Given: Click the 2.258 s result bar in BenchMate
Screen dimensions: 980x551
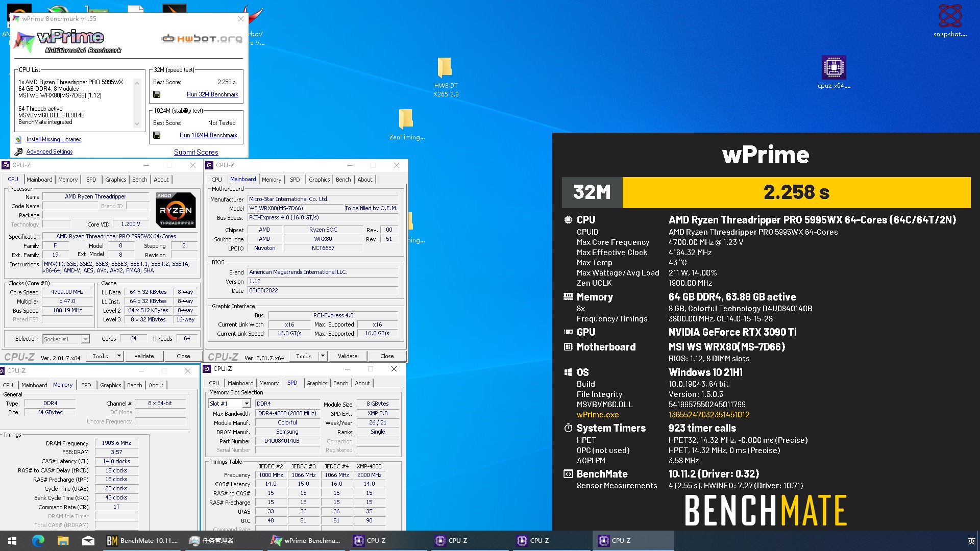Looking at the screenshot, I should click(x=796, y=192).
